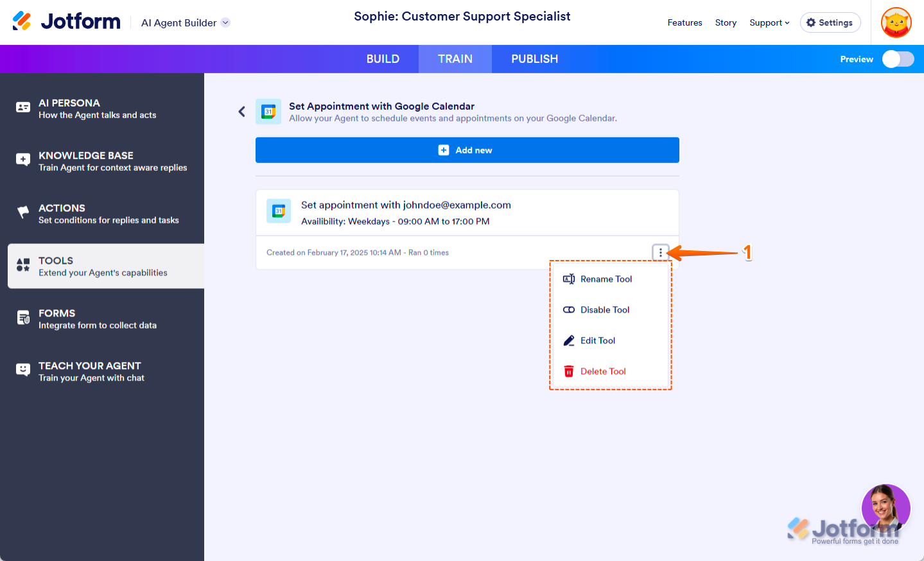Image resolution: width=924 pixels, height=561 pixels.
Task: Switch to the PUBLISH tab
Action: pos(534,59)
